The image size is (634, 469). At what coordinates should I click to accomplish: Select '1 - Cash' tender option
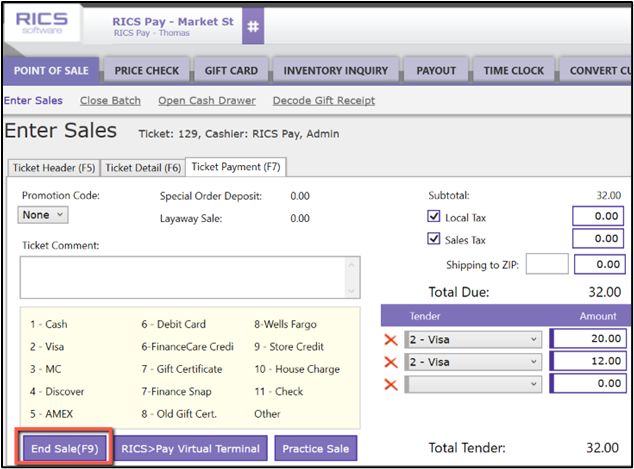coord(49,324)
